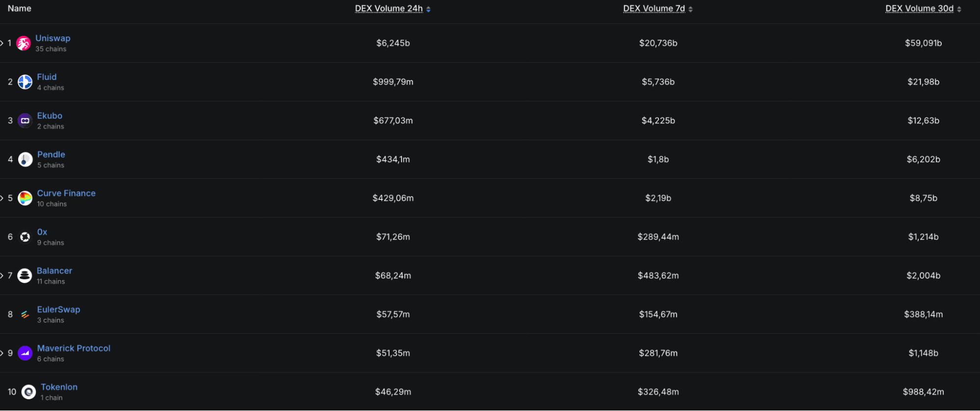Open the EulerSwap protocol link
Screen dimensions: 980x411
(58, 310)
